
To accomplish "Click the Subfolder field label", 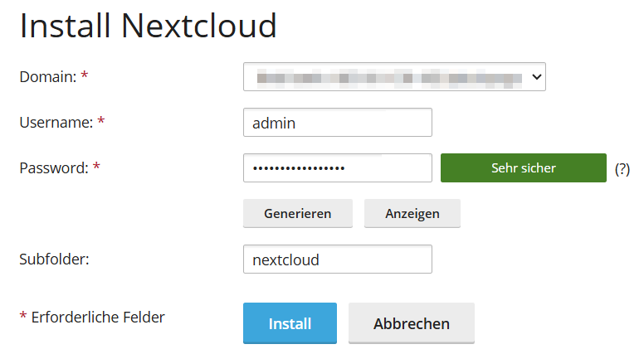I will point(54,259).
